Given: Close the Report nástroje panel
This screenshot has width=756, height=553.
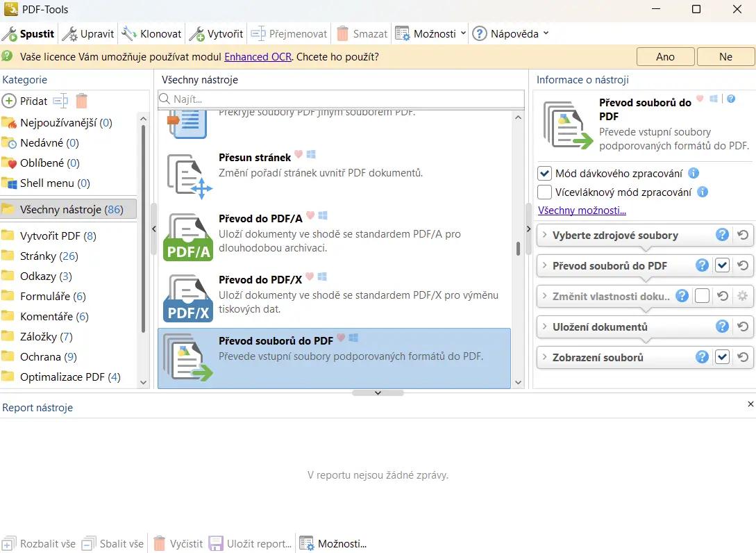Looking at the screenshot, I should [750, 404].
